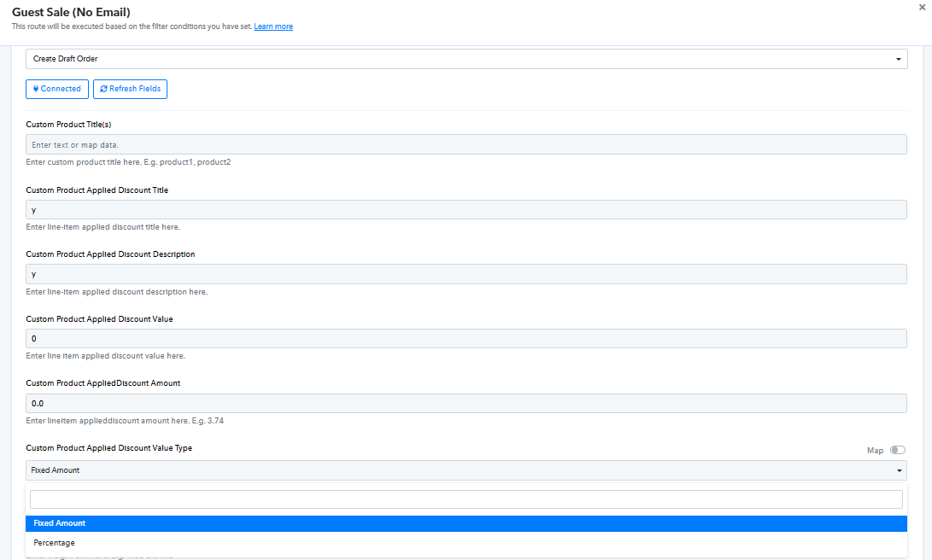Open the Create Draft Order dropdown
The height and width of the screenshot is (560, 932).
coord(466,59)
